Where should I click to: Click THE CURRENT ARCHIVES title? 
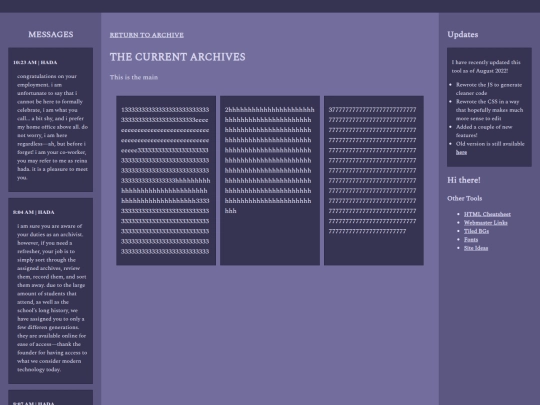coord(178,57)
